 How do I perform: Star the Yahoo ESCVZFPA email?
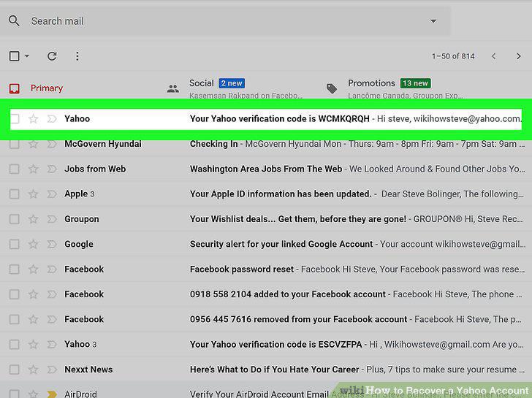(x=33, y=345)
